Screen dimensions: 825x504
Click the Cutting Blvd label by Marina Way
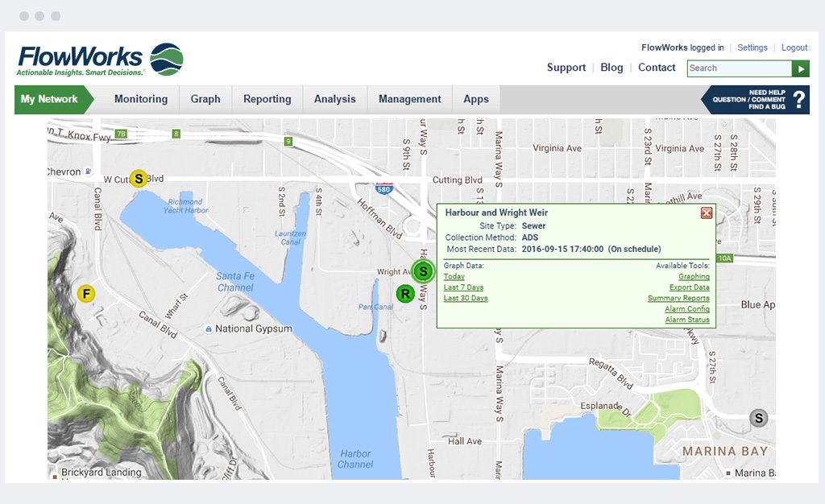(458, 180)
